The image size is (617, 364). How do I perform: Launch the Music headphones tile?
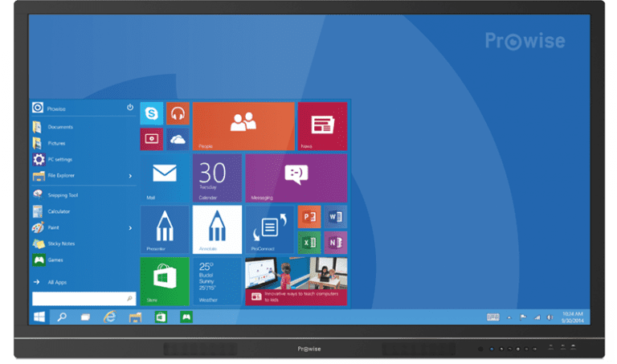tap(178, 114)
